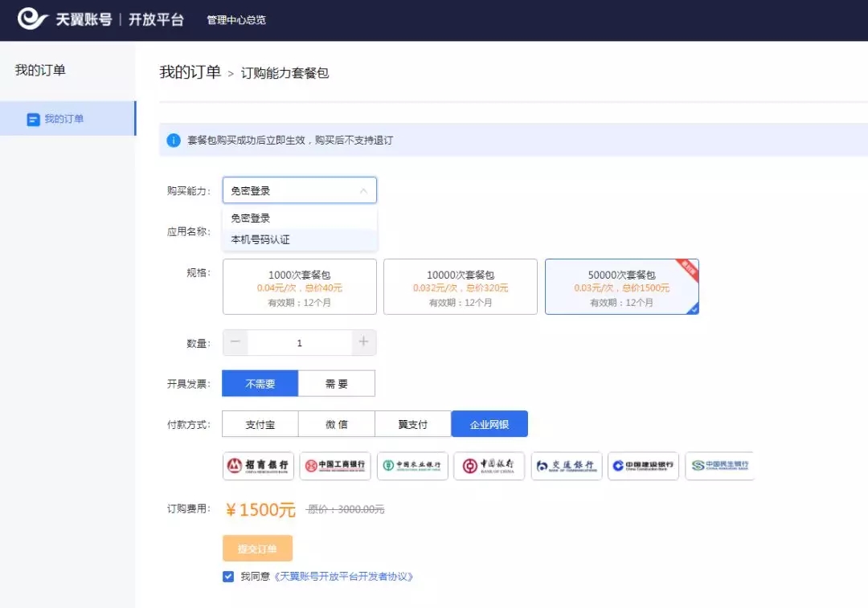868x608 pixels.
Task: Uncheck the agreement checkbox next to 我同意
Action: click(228, 576)
